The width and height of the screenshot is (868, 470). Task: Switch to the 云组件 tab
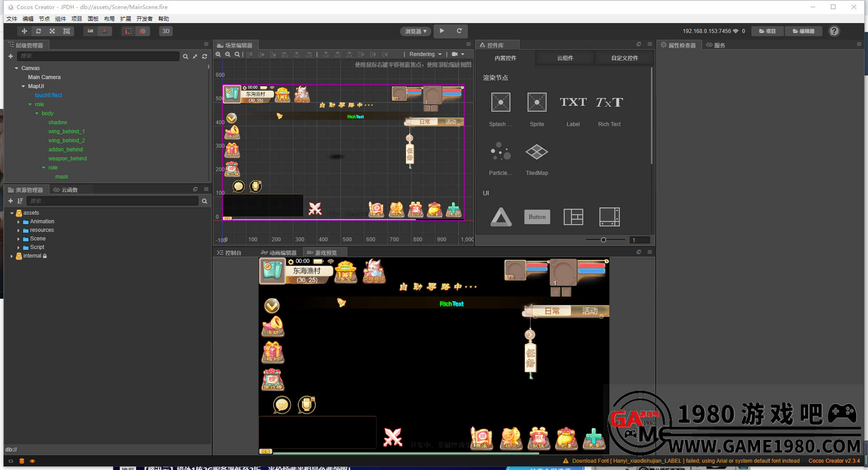pos(565,58)
